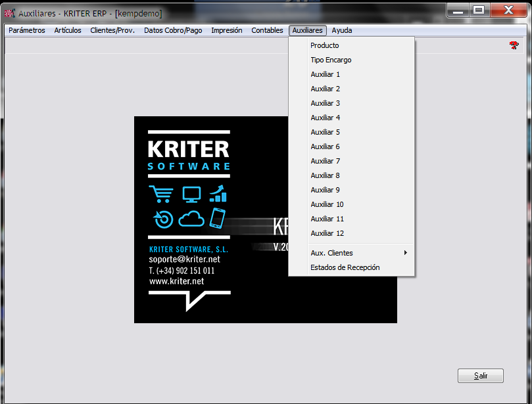The width and height of the screenshot is (532, 404).
Task: Click the Salir button
Action: point(481,376)
